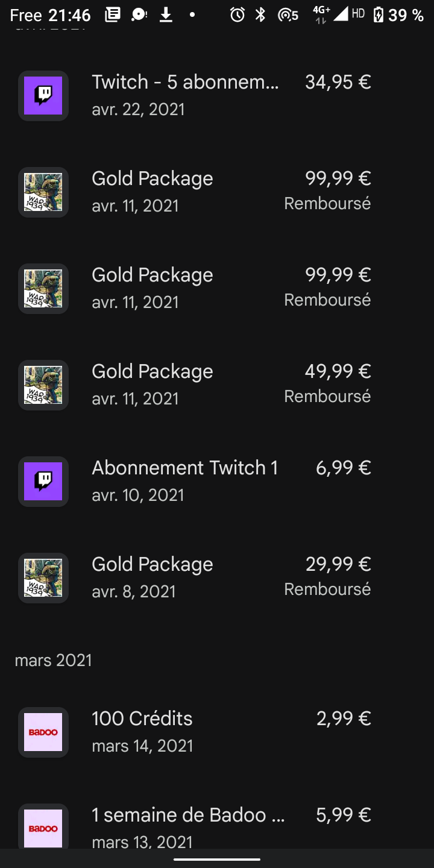Tap Remboursé label under the 49,99 € amount
The width and height of the screenshot is (434, 868).
tap(327, 396)
